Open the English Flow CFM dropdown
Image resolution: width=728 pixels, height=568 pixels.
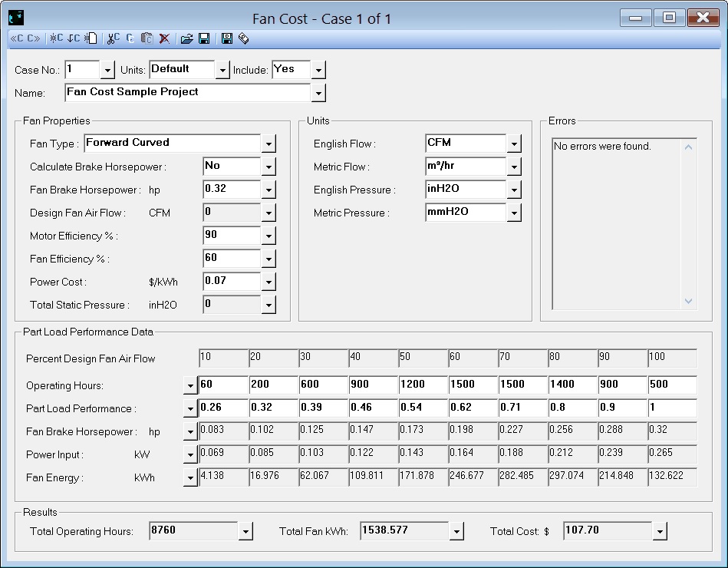514,144
